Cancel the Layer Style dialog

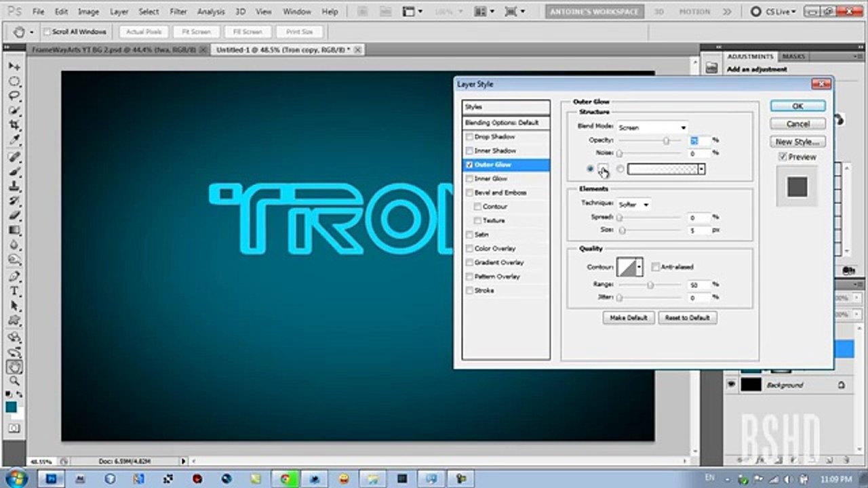coord(797,124)
